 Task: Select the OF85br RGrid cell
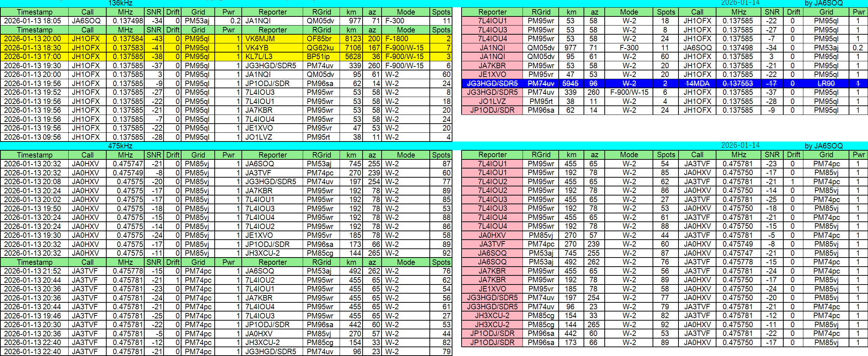coord(321,39)
